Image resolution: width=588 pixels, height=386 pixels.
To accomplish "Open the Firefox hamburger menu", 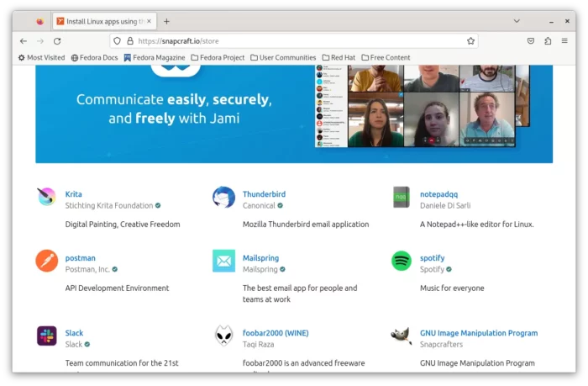I will tap(564, 40).
